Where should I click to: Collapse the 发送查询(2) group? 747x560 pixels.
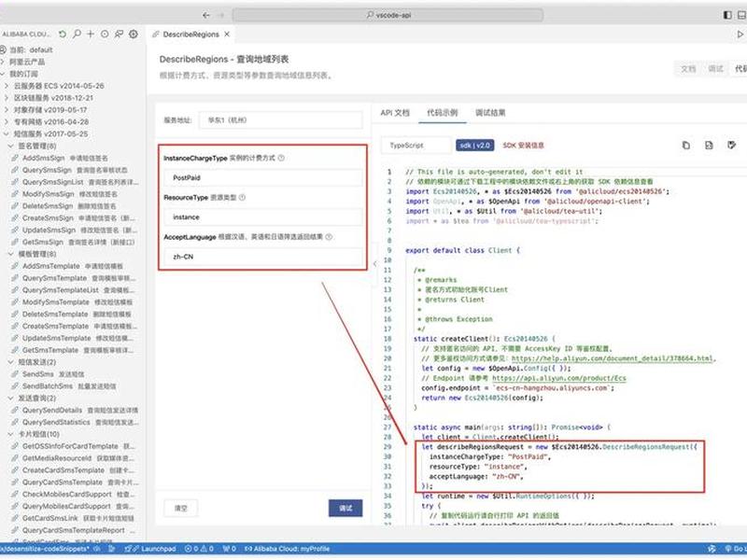coord(11,399)
